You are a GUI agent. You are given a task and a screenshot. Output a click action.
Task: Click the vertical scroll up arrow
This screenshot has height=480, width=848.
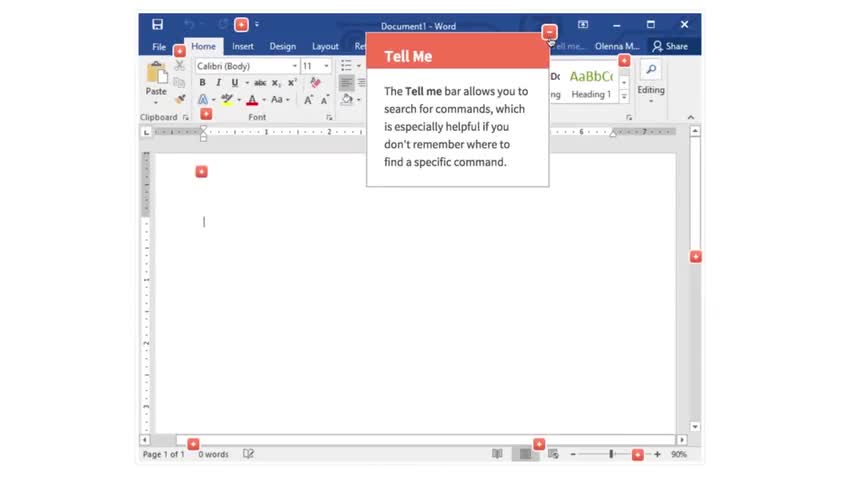(695, 131)
